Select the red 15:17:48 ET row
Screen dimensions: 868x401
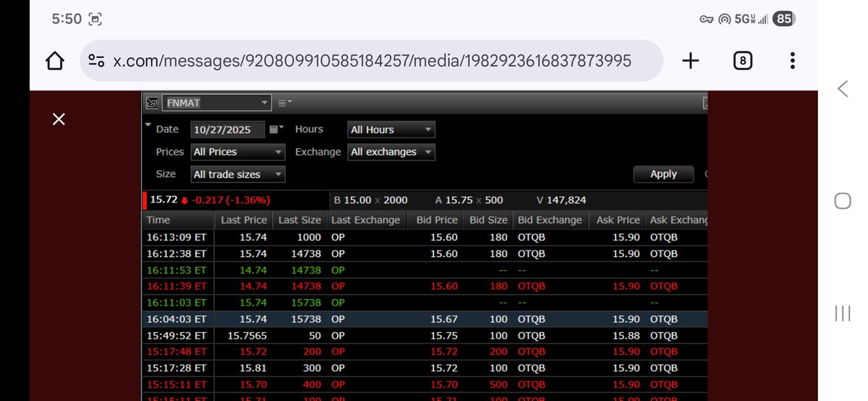coord(425,351)
